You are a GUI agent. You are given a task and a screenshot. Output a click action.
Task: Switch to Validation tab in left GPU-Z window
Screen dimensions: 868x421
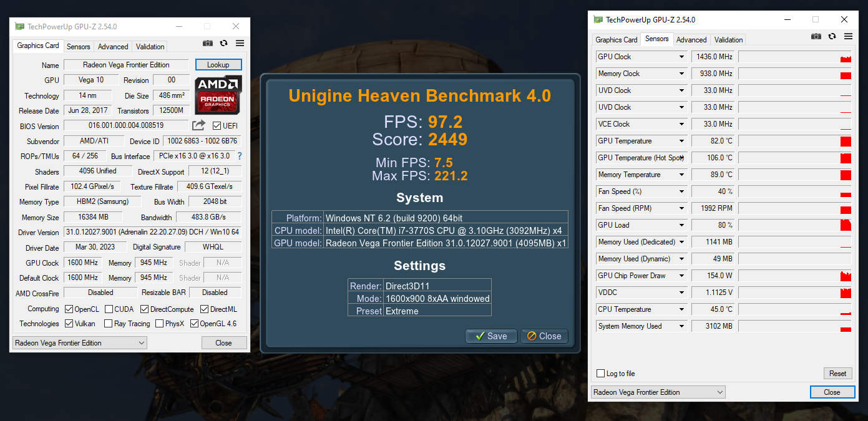[x=150, y=47]
